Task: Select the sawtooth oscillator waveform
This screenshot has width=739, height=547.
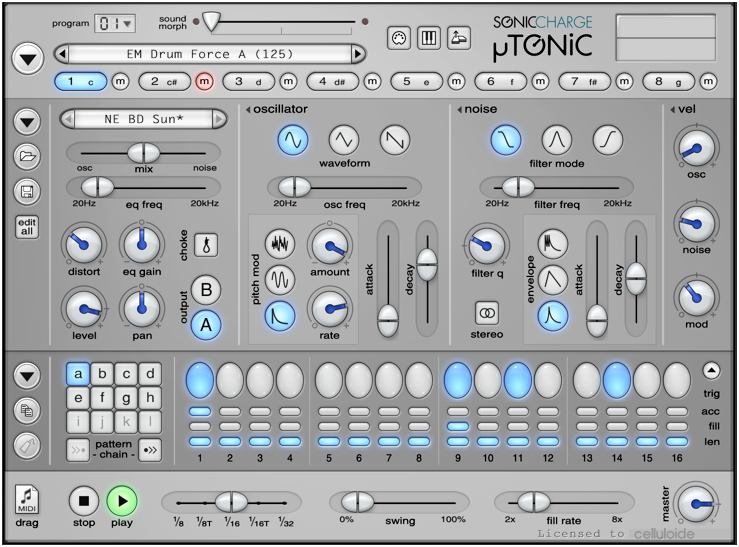Action: [395, 140]
